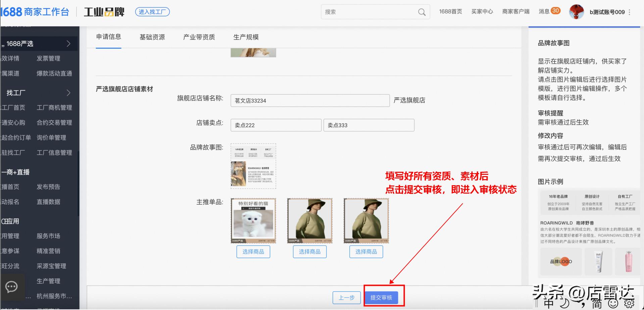Open the user avatar profile icon
Viewport: 644px width, 310px height.
point(576,11)
